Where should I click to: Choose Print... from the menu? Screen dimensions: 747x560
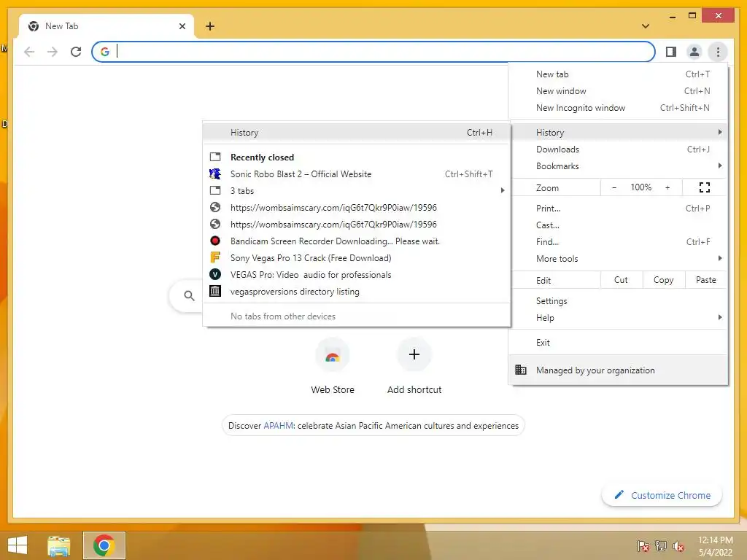point(618,208)
